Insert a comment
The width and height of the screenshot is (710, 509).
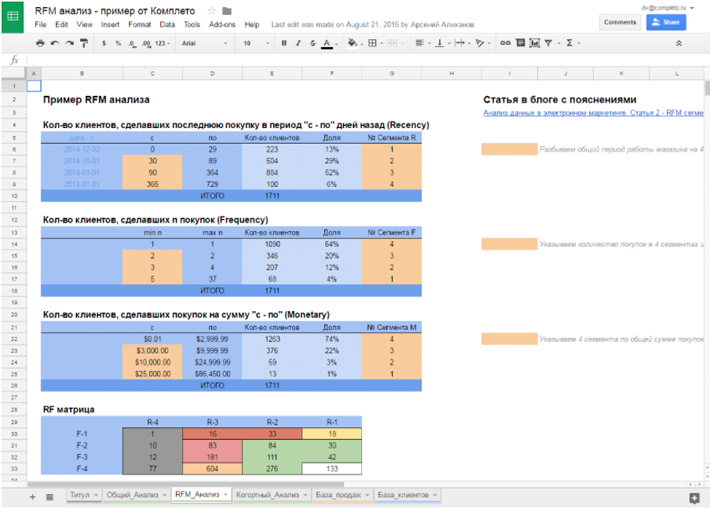pos(520,43)
